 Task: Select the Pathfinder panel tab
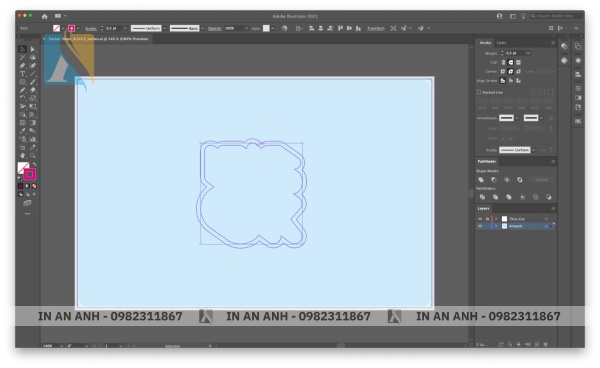click(487, 161)
